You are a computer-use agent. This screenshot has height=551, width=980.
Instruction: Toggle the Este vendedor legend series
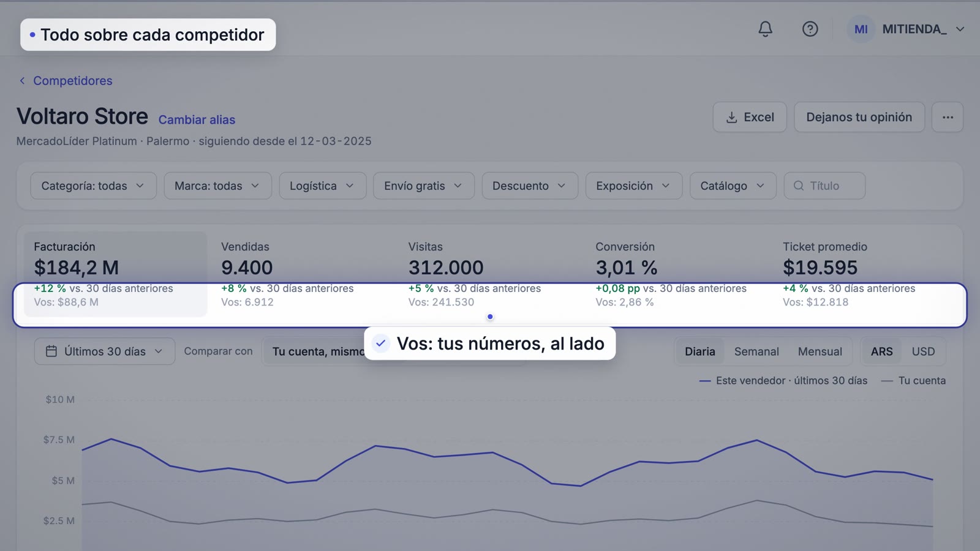783,381
